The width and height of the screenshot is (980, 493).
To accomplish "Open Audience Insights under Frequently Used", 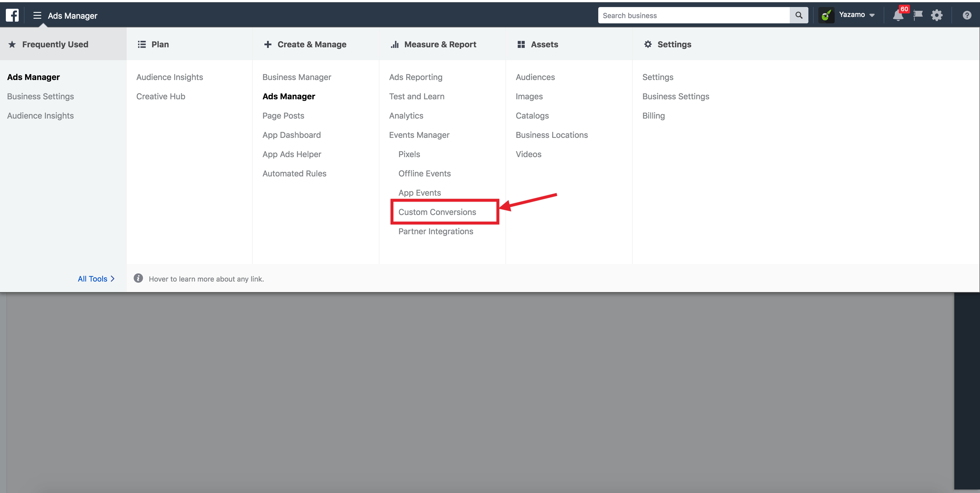I will pos(40,116).
